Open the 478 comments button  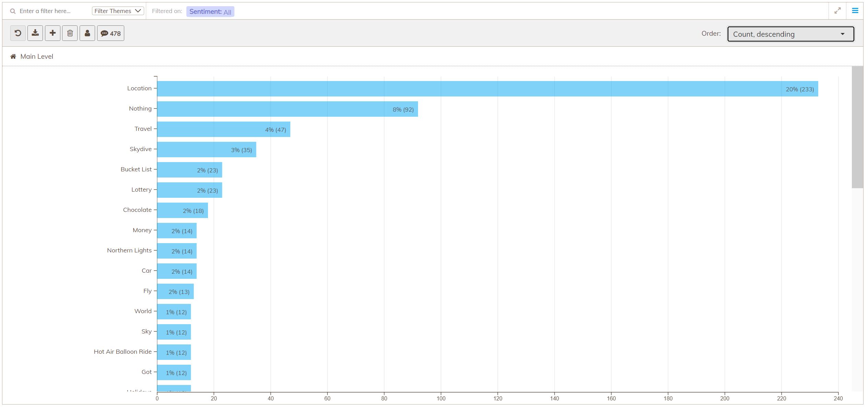[x=111, y=33]
